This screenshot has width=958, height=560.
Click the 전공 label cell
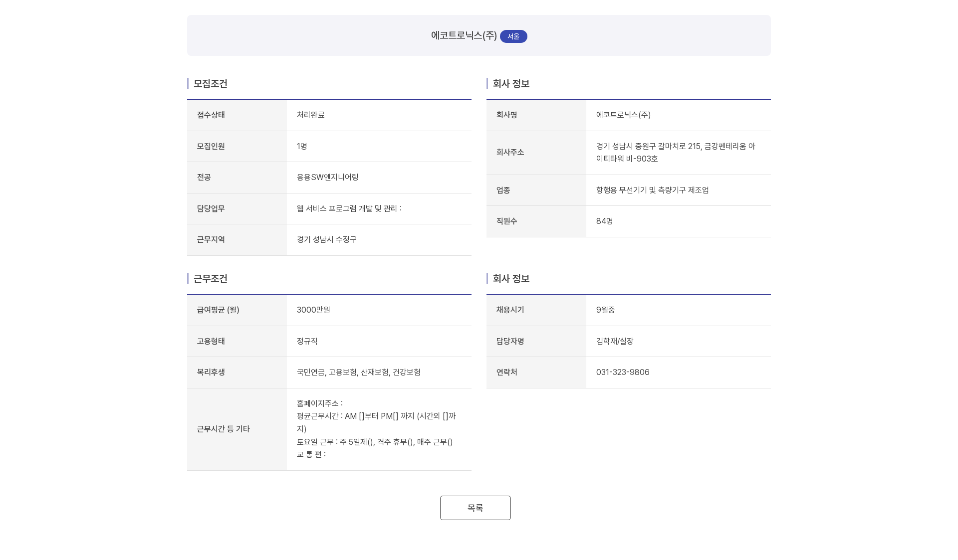(x=237, y=178)
